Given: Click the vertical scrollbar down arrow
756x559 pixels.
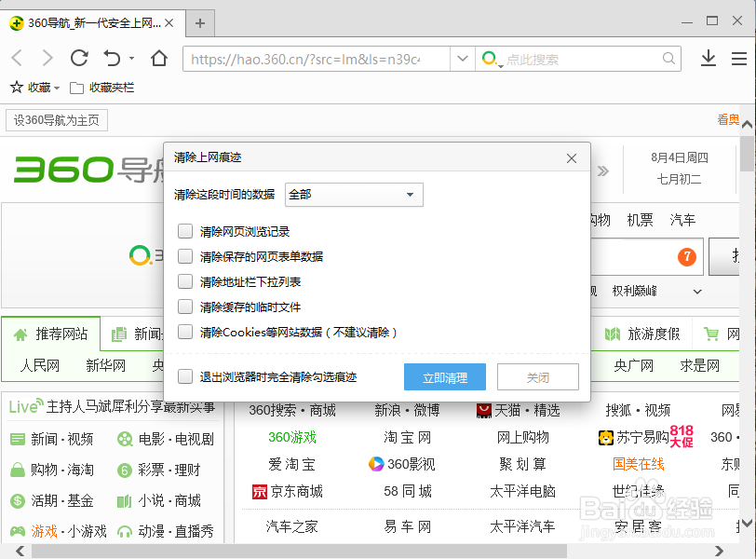Looking at the screenshot, I should [748, 524].
